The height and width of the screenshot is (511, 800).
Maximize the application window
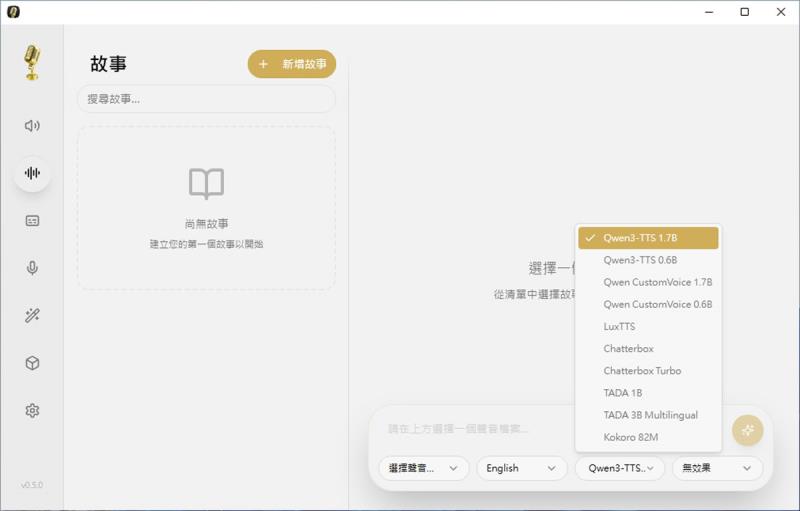point(745,12)
